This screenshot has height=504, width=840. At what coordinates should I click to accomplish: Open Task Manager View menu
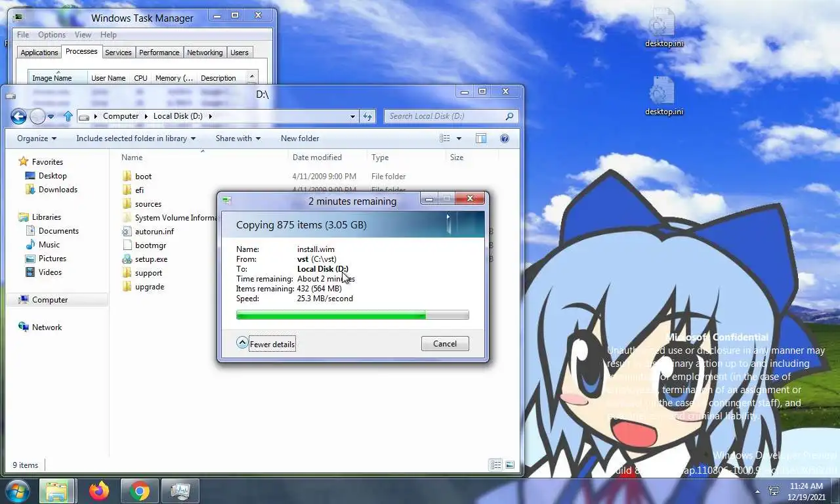83,35
